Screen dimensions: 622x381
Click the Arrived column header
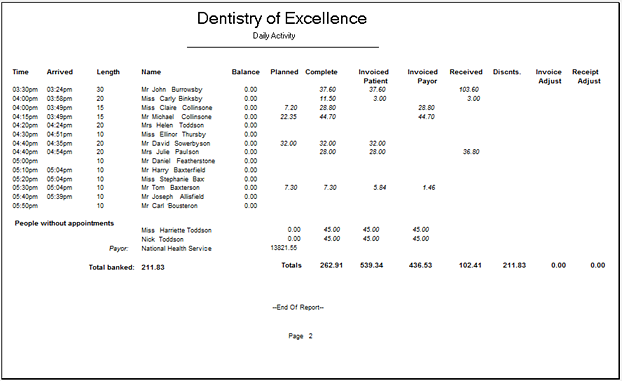[x=60, y=72]
